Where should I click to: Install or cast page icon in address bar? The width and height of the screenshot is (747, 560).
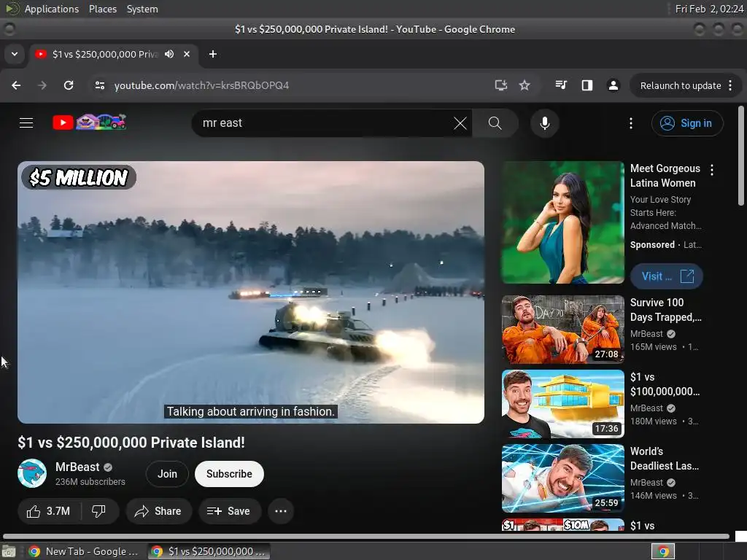500,85
